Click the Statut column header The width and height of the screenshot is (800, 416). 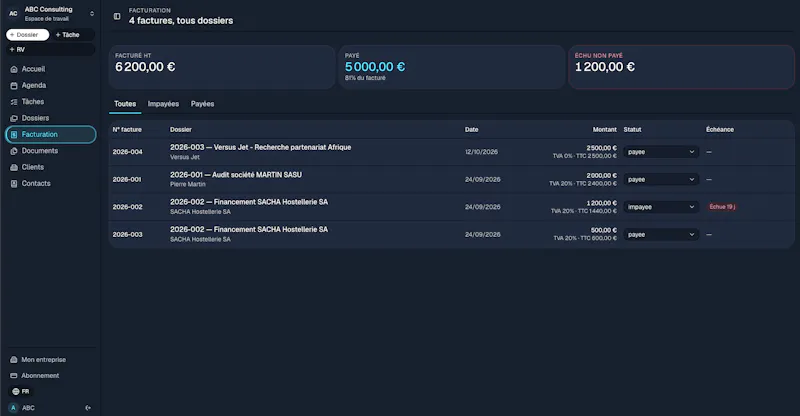coord(632,130)
